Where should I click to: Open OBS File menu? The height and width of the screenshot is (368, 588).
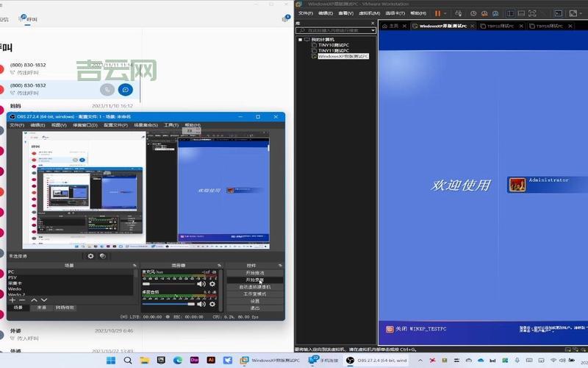[17, 125]
